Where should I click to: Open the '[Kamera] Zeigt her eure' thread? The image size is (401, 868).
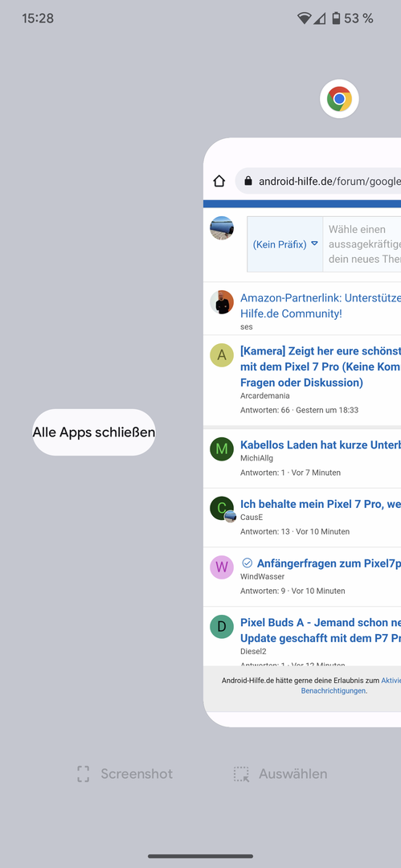pos(321,366)
